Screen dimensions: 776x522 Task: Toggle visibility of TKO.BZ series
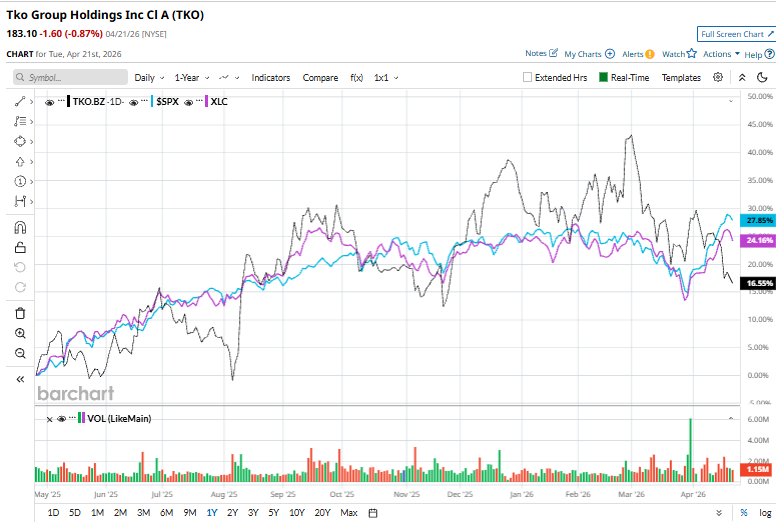pos(49,102)
